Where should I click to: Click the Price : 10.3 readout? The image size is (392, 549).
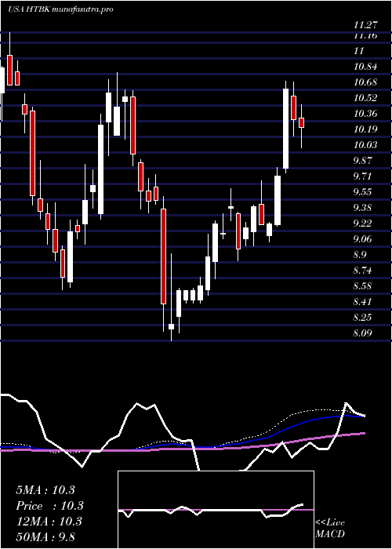pos(50,506)
